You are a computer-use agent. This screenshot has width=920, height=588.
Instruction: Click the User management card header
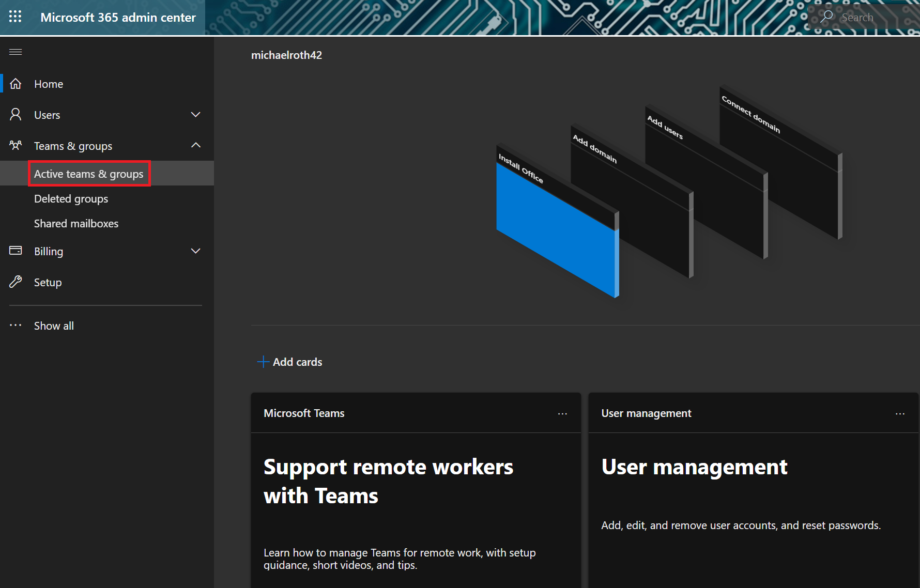pos(754,413)
